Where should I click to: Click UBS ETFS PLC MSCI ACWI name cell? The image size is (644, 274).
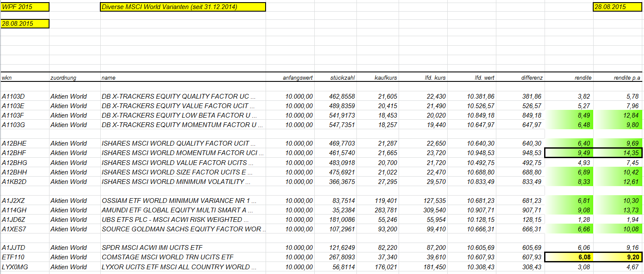183,219
